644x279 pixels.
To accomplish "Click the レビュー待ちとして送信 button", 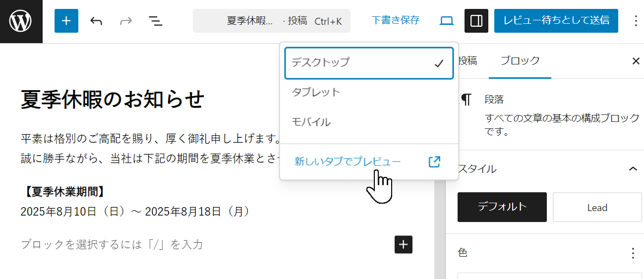I will coord(556,21).
